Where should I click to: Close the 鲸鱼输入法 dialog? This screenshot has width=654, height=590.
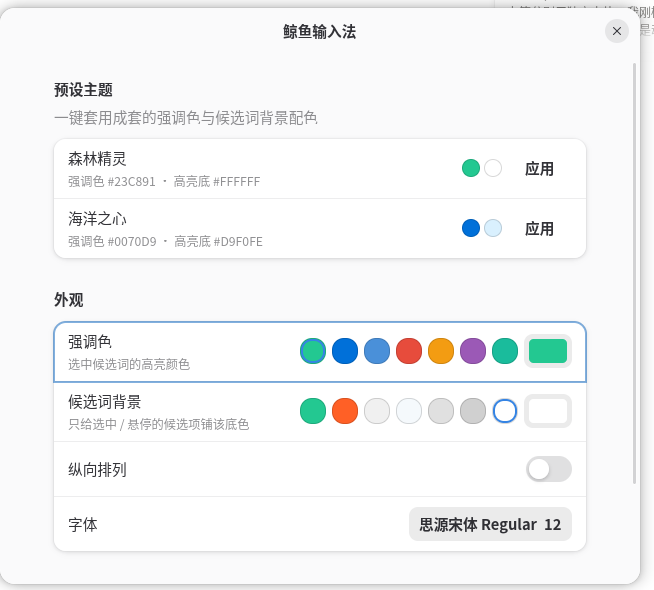tap(617, 31)
